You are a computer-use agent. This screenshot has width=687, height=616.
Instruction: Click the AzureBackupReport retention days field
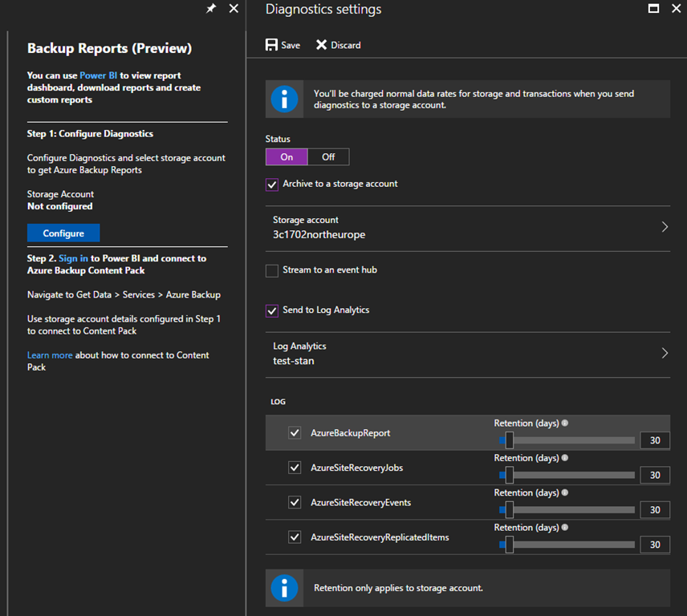[655, 440]
